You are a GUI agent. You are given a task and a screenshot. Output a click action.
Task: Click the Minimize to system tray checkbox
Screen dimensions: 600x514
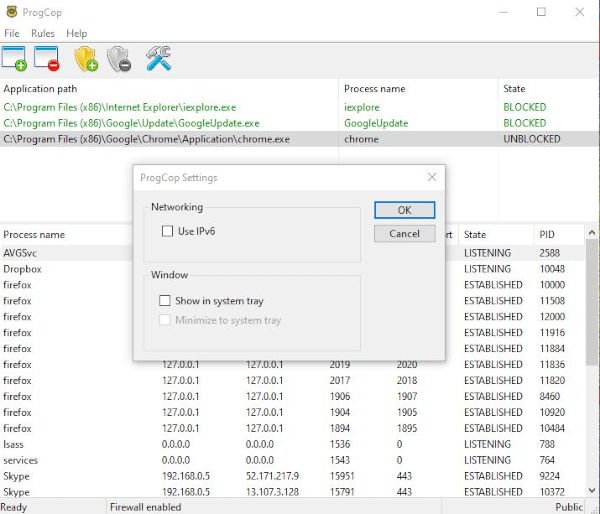pyautogui.click(x=166, y=320)
